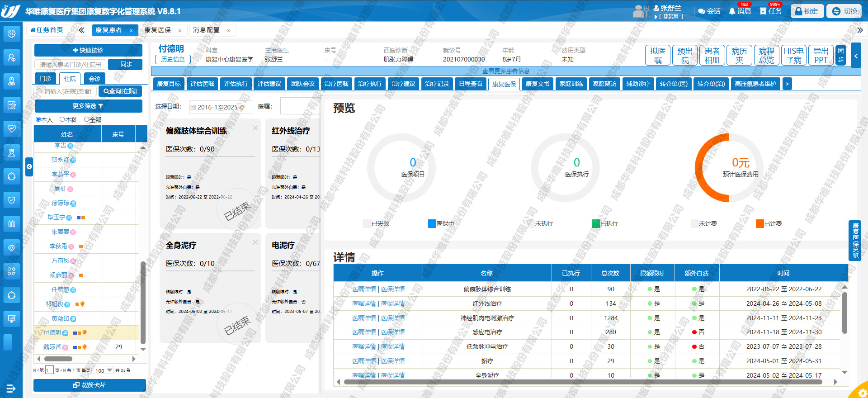Select the 全部 radio option

coord(87,119)
